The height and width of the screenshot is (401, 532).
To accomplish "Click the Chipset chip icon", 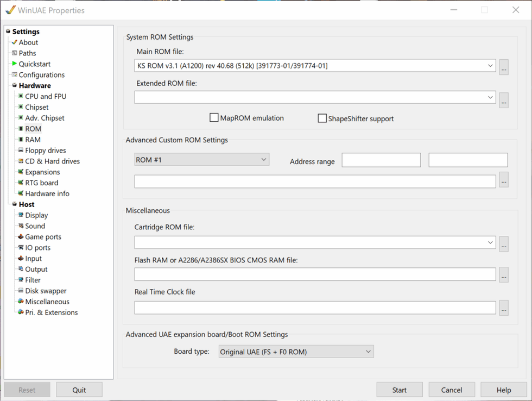I will coord(21,107).
